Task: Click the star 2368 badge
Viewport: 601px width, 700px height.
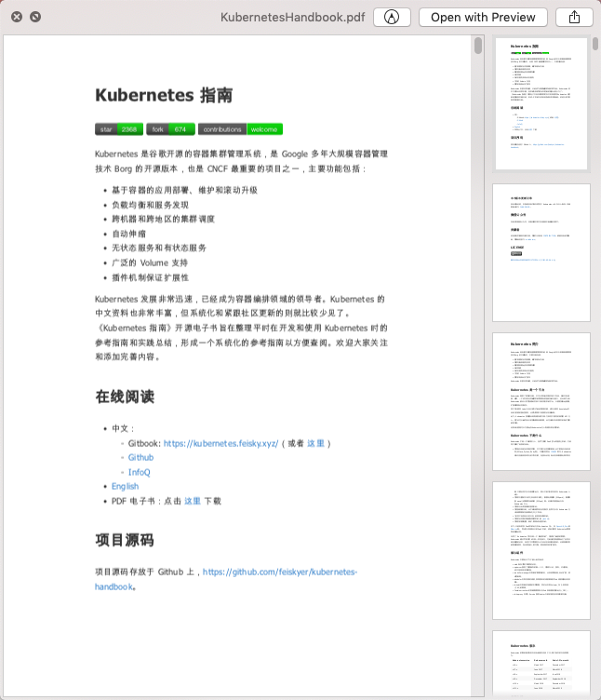Action: point(119,129)
